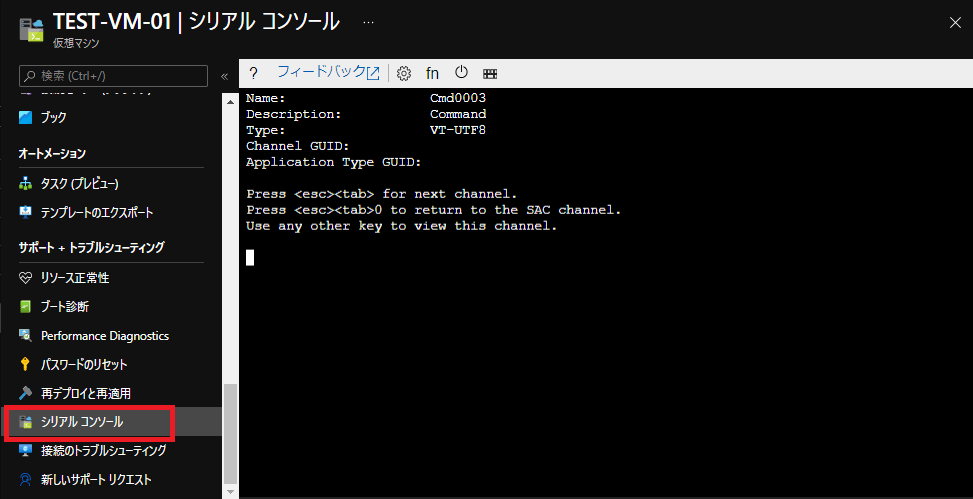
Task: Click the Application Type GUID: line
Action: click(334, 163)
